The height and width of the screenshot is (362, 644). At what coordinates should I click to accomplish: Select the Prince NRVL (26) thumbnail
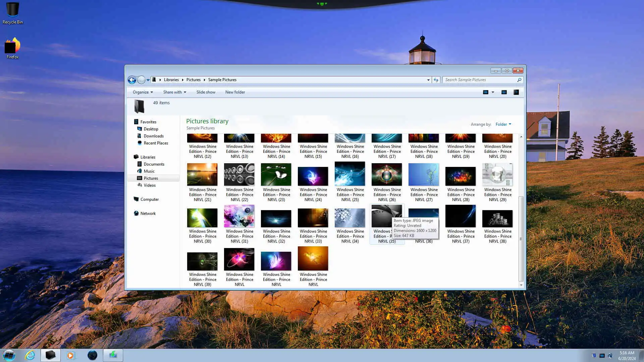387,175
